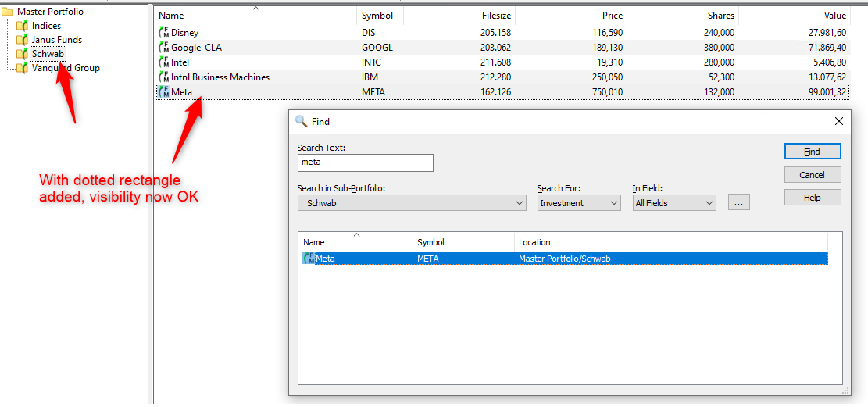Click the Find button
The height and width of the screenshot is (407, 868).
point(813,152)
